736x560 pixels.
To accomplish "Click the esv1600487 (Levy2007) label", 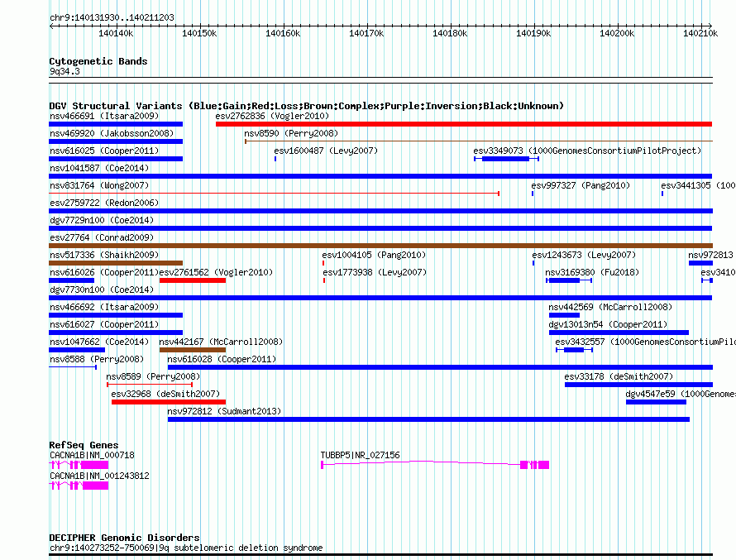I will [x=326, y=151].
